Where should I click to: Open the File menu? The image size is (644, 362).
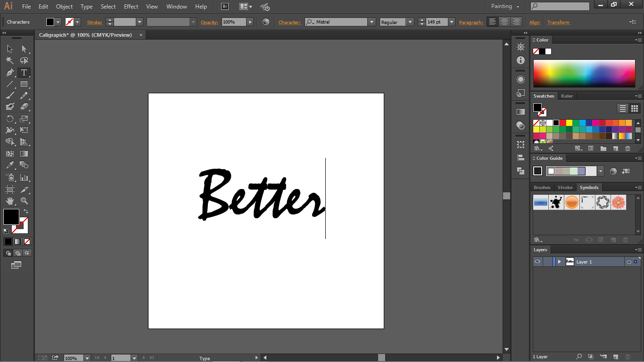pyautogui.click(x=26, y=7)
